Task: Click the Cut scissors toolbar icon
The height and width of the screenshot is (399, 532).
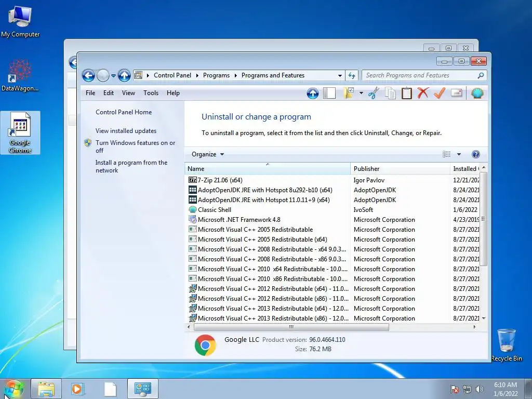Action: 373,93
